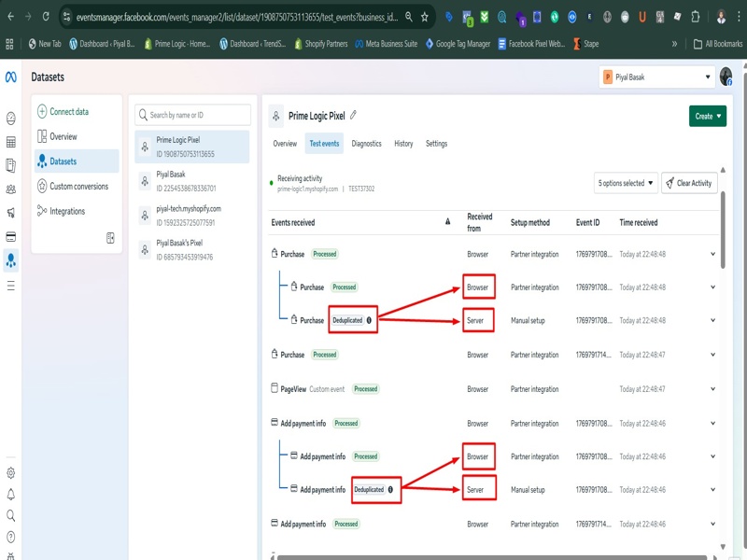Open the Create dropdown button

tap(708, 116)
